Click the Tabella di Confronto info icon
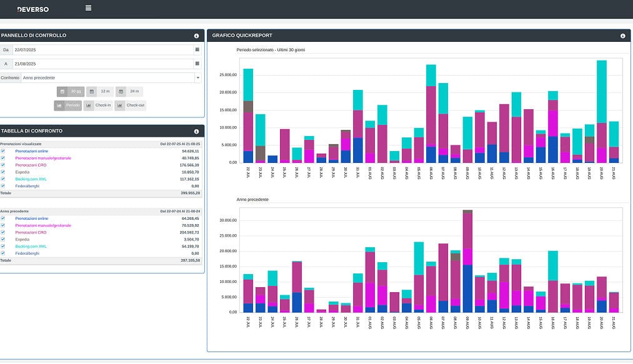Image resolution: width=633 pixels, height=364 pixels. [x=196, y=132]
